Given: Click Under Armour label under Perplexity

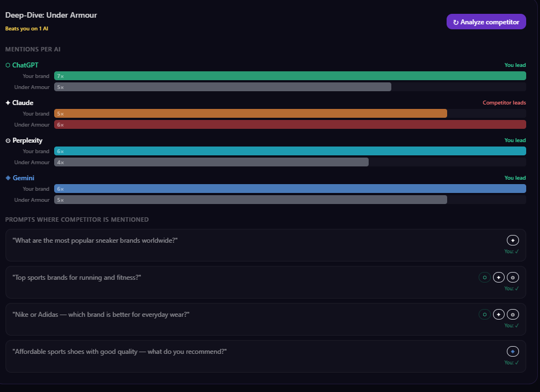Looking at the screenshot, I should 32,162.
